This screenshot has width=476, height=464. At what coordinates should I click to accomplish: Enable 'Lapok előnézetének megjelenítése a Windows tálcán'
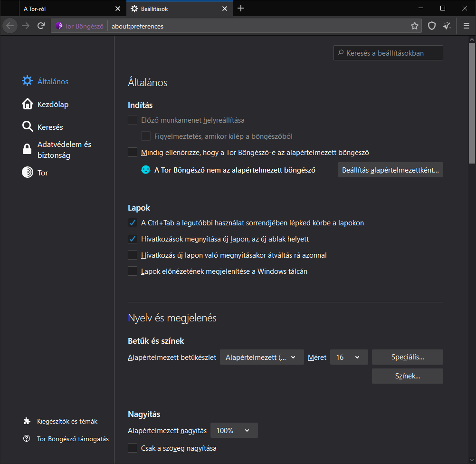pos(133,271)
